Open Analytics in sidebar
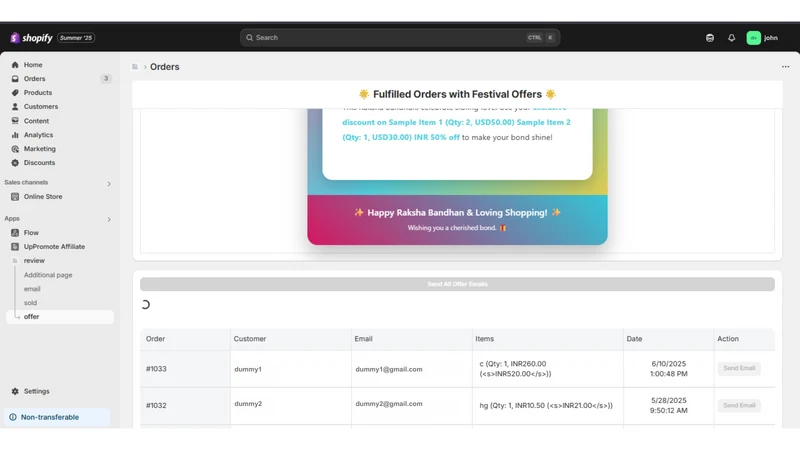Image resolution: width=800 pixels, height=450 pixels. tap(38, 135)
